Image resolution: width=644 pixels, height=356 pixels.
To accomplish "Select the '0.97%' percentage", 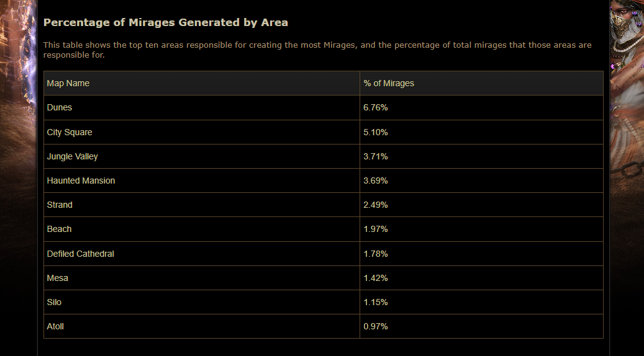I will 375,326.
